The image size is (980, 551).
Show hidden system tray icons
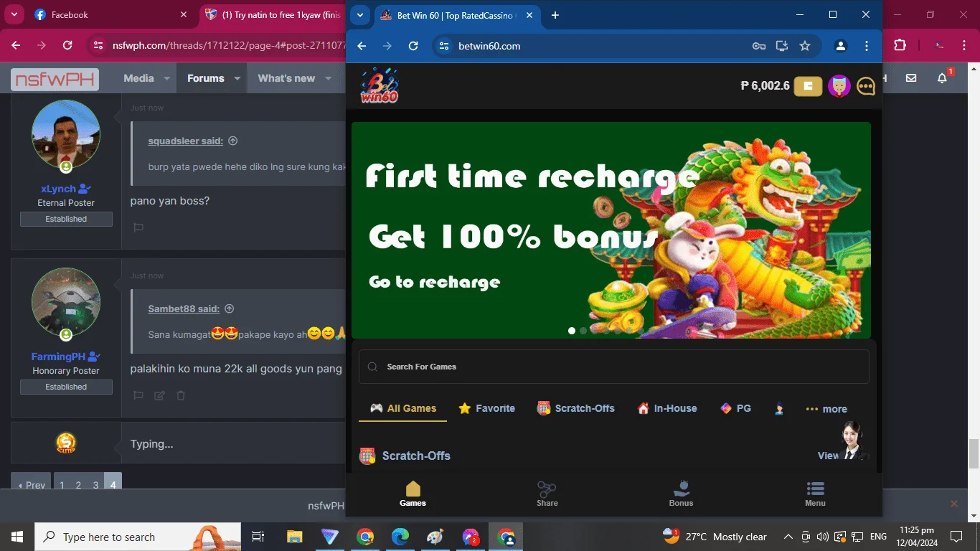pos(788,537)
